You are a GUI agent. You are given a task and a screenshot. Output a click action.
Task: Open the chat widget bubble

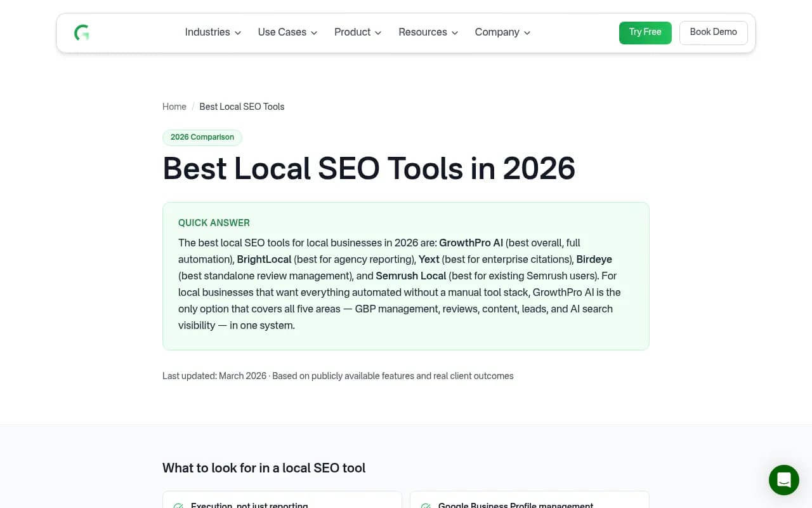click(x=784, y=480)
